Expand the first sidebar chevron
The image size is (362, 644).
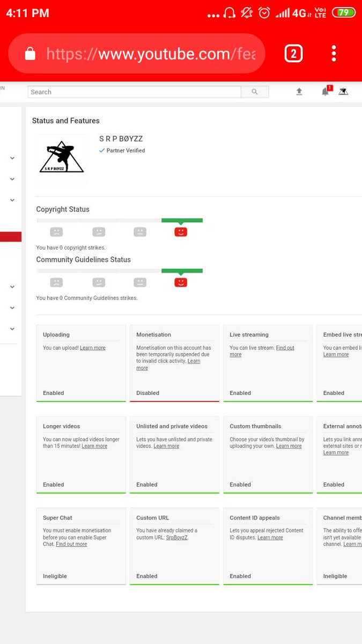[12, 158]
